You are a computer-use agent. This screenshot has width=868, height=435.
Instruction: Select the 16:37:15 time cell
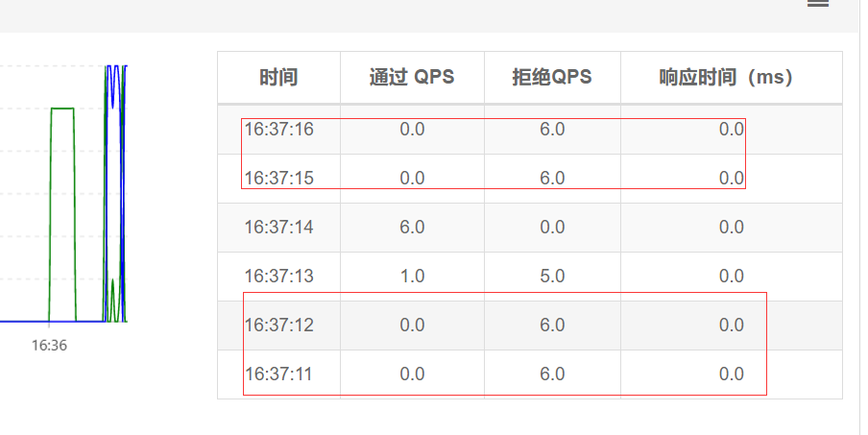click(279, 179)
